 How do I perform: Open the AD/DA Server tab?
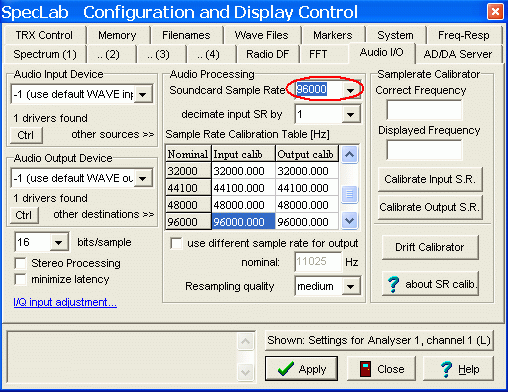click(458, 54)
